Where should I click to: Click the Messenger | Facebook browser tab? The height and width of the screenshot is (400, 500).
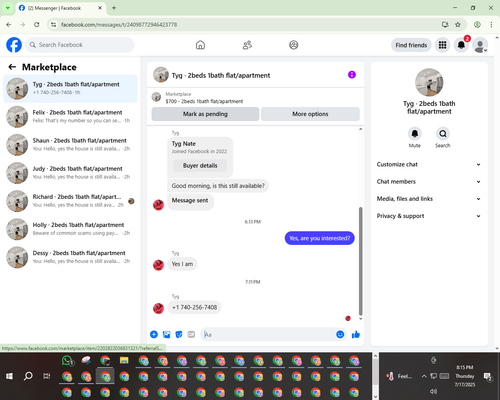pos(61,8)
